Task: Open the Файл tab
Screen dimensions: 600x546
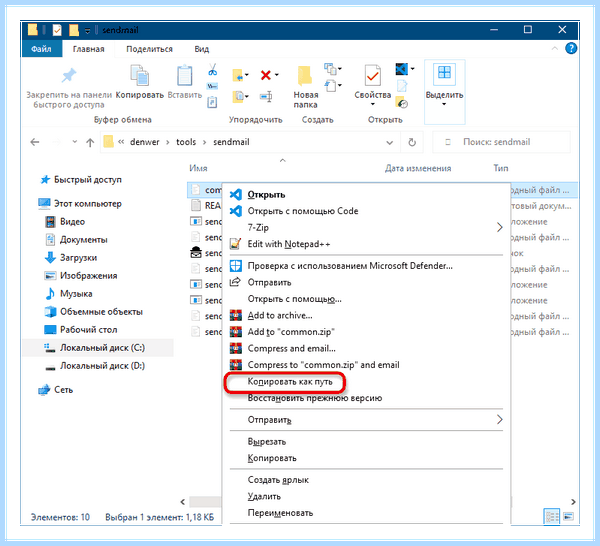Action: coord(41,49)
